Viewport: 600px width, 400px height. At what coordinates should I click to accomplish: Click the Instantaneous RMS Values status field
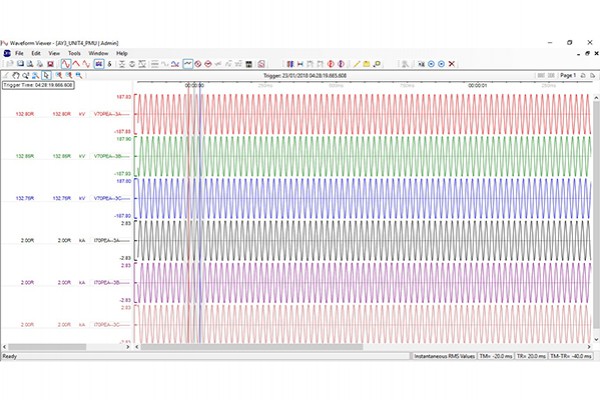447,355
